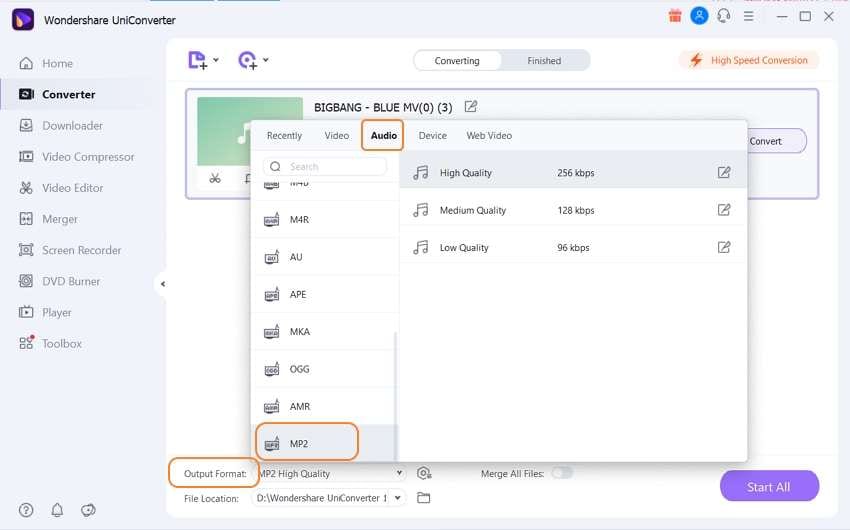Edit the Medium Quality preset
Screen dimensions: 850x530
724,210
